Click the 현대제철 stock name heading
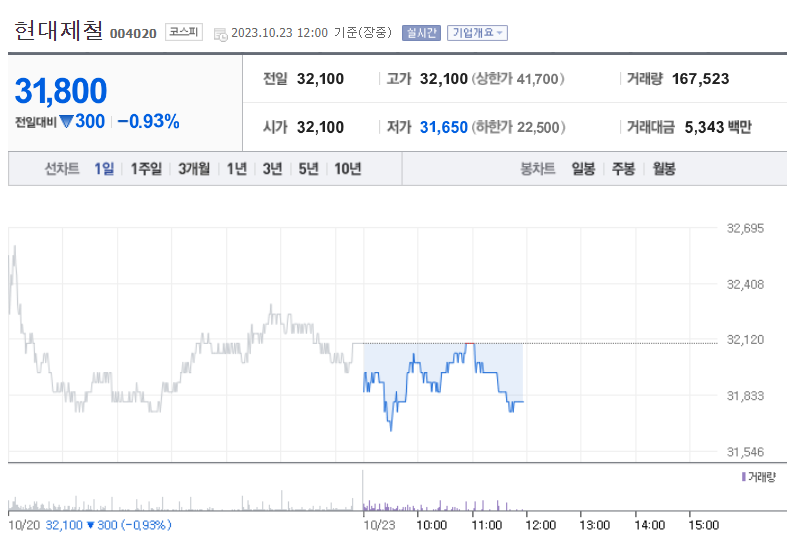The width and height of the screenshot is (787, 540). (59, 31)
